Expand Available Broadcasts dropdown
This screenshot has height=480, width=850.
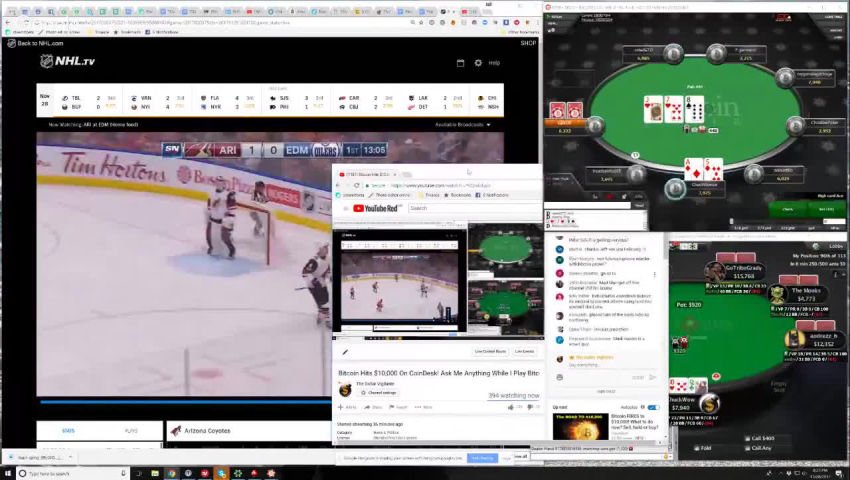point(462,125)
